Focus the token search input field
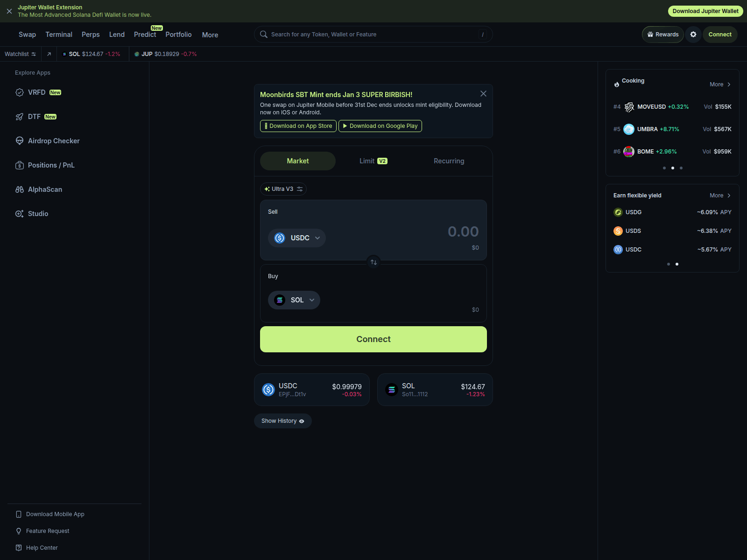 373,35
